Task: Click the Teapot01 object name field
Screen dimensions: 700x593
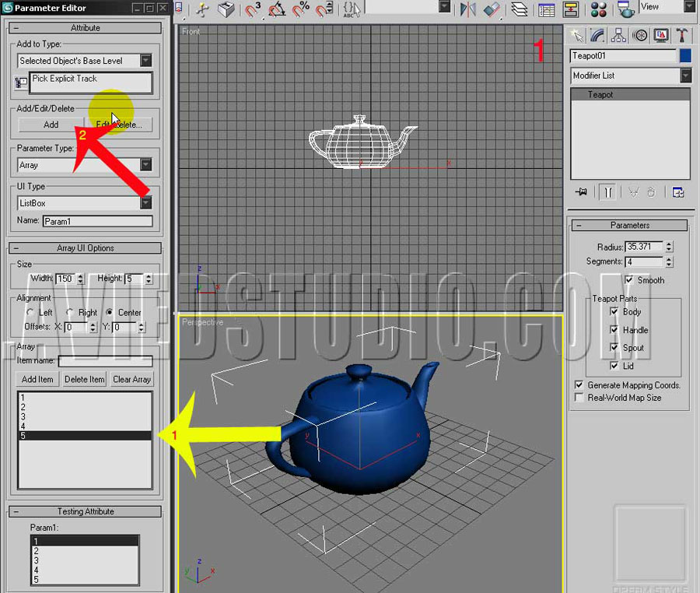Action: coord(623,56)
